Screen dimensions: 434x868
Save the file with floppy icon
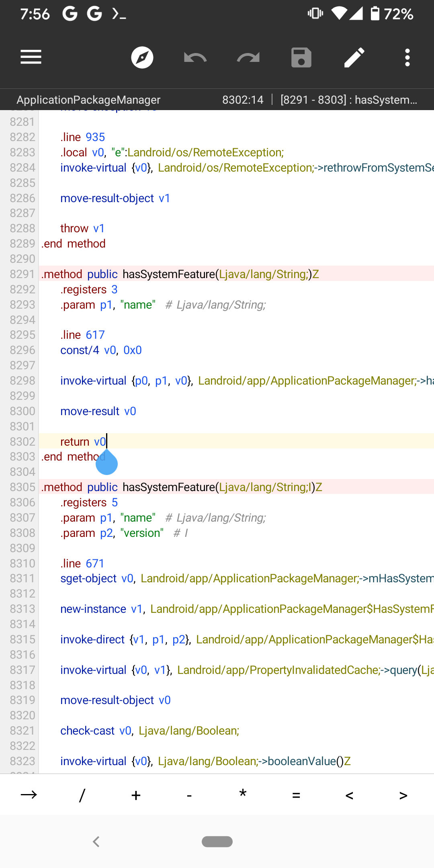tap(301, 57)
